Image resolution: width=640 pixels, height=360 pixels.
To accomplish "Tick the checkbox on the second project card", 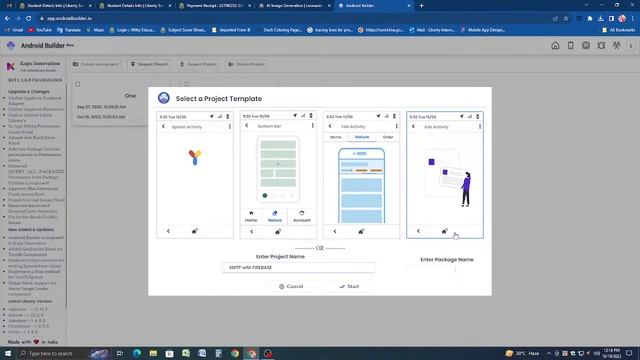I will (x=187, y=84).
